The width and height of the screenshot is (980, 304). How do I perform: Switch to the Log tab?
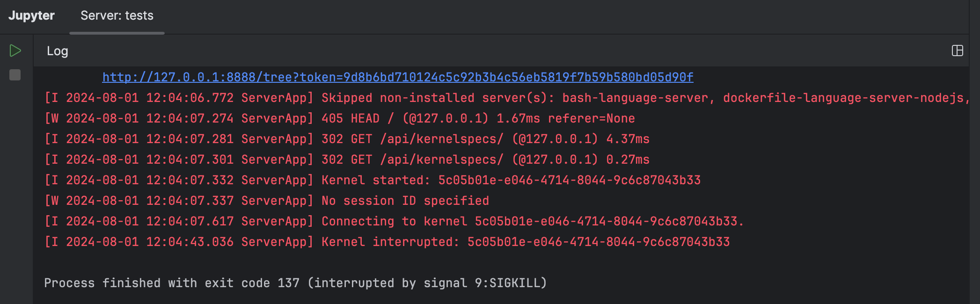tap(58, 51)
